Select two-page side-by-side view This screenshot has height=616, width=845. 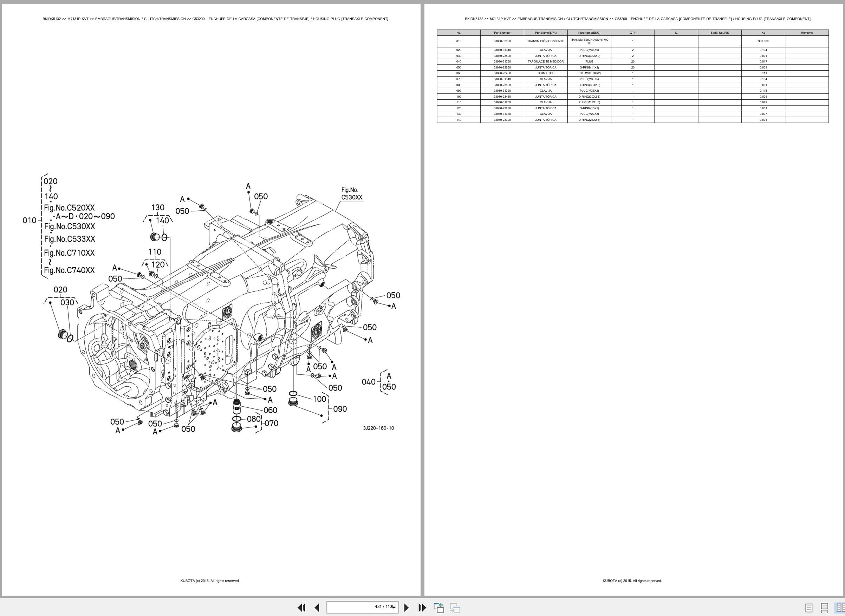(840, 608)
